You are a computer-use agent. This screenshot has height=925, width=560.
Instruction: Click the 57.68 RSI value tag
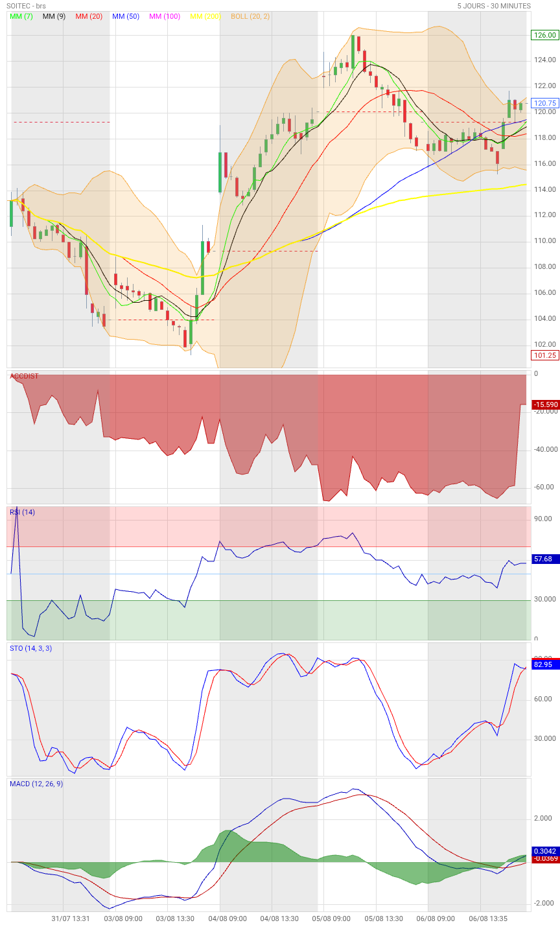(544, 559)
